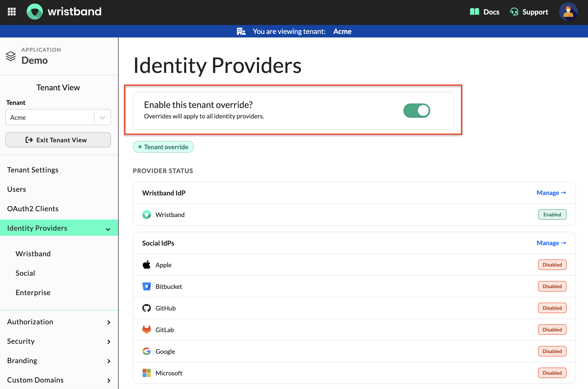The image size is (588, 389).
Task: Click the Disabled badge for Google
Action: coord(552,351)
